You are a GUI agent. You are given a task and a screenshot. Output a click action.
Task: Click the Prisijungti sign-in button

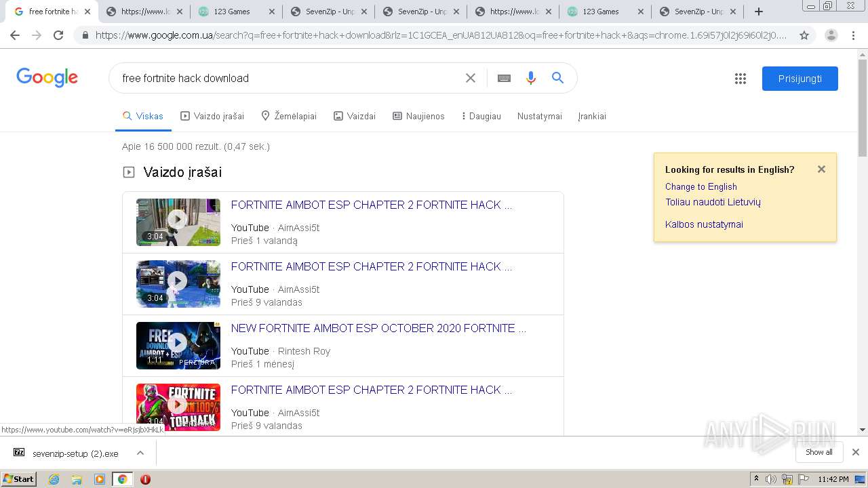(x=800, y=79)
